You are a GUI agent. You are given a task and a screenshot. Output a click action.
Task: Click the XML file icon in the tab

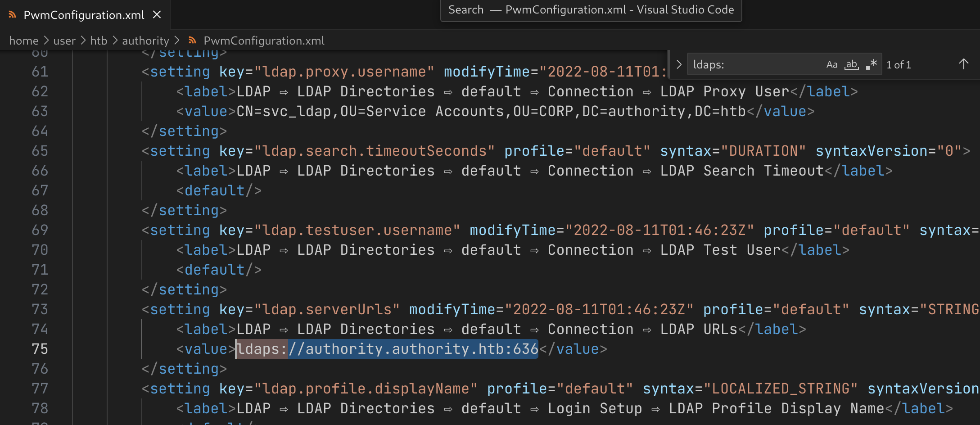pos(12,15)
